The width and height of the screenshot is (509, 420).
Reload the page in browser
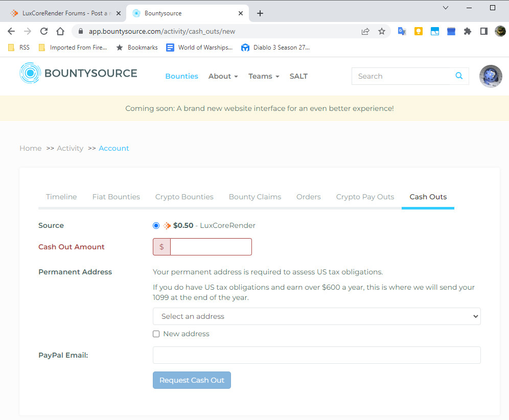pyautogui.click(x=44, y=31)
